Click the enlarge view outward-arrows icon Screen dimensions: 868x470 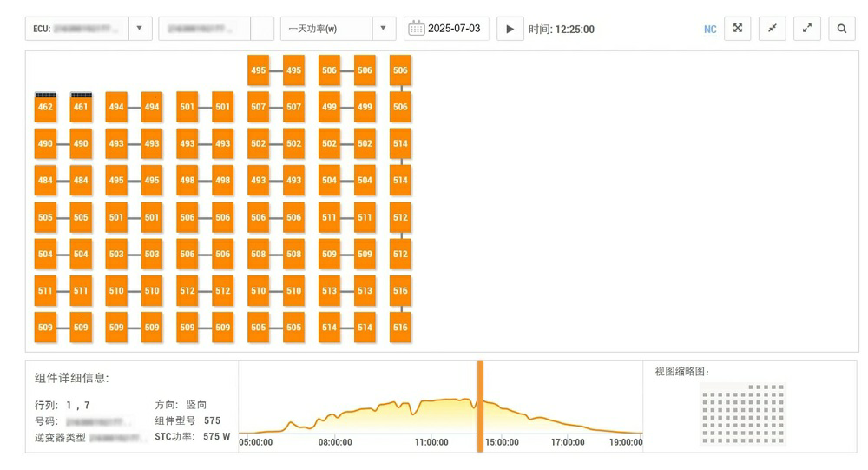806,29
